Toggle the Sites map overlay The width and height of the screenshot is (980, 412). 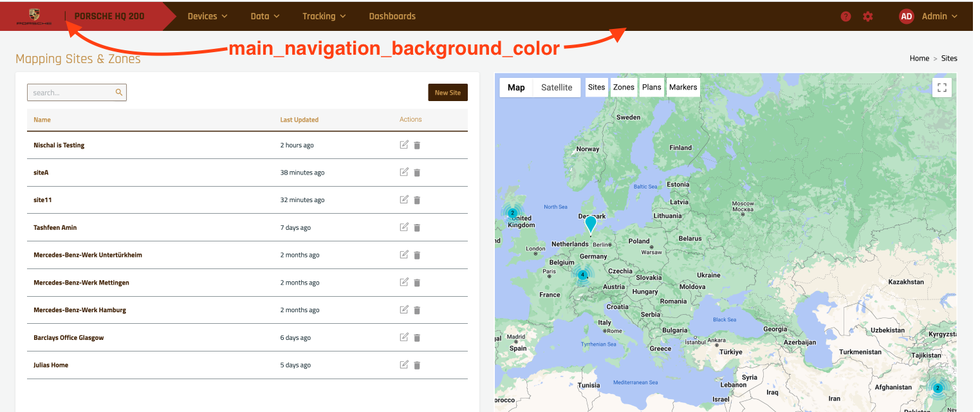pos(596,88)
